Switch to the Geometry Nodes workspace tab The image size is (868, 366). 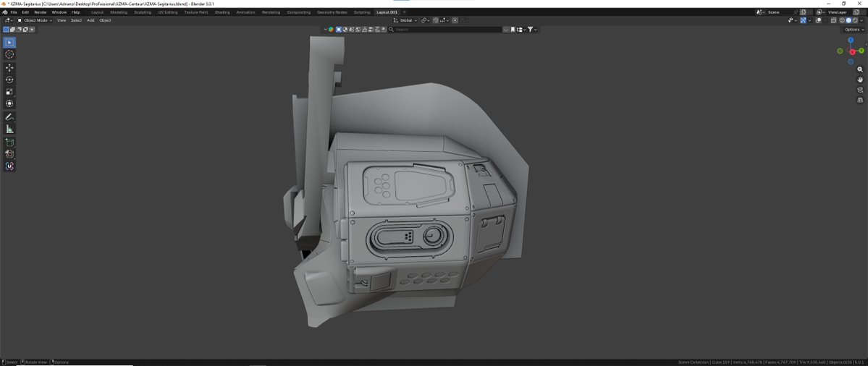point(332,12)
